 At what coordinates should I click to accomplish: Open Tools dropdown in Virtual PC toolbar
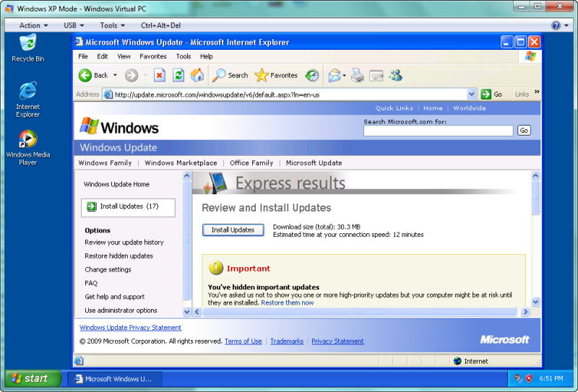[113, 25]
